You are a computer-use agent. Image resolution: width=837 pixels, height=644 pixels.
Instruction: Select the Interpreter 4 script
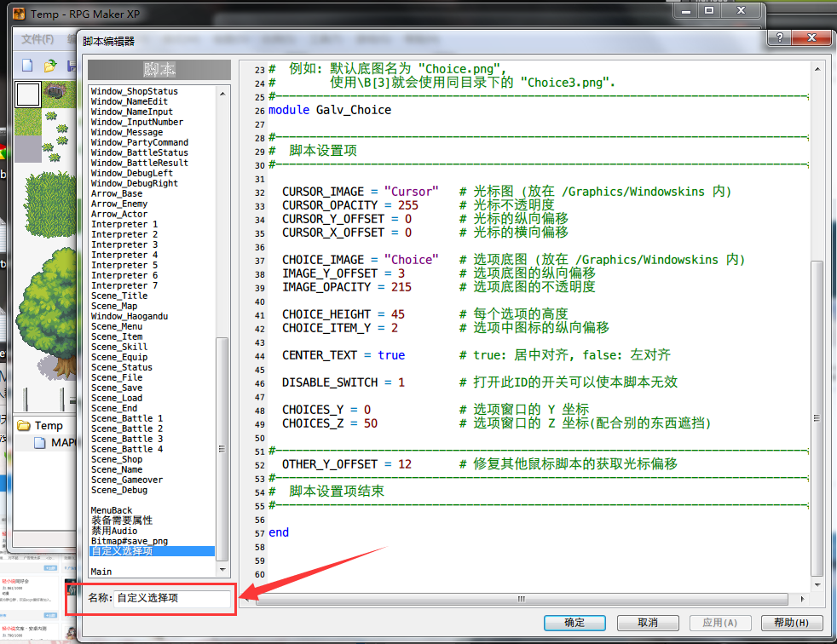(124, 255)
